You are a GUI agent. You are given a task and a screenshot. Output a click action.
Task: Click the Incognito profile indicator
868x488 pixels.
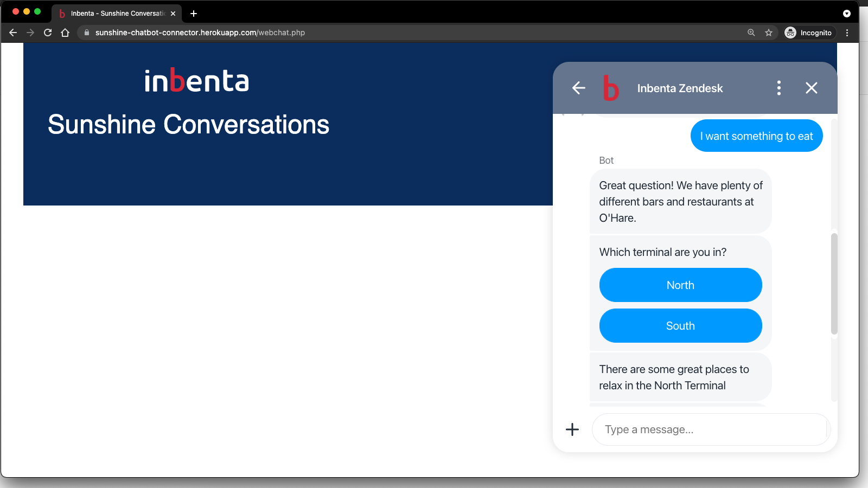(808, 33)
